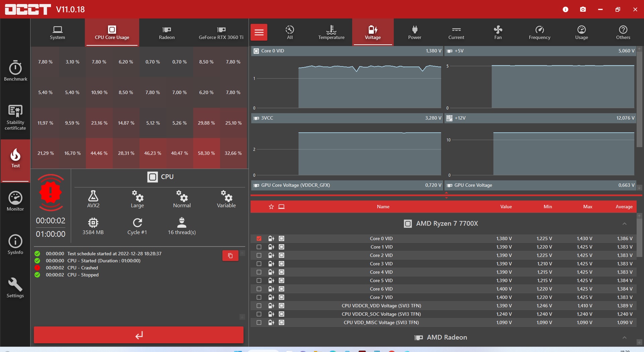The height and width of the screenshot is (352, 644).
Task: Click the icon beside the +12V graph title
Action: (x=449, y=118)
